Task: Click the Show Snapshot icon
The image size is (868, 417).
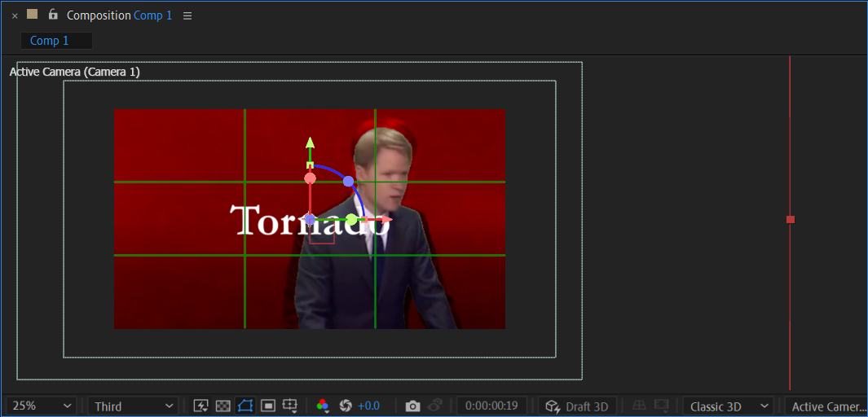Action: (x=436, y=406)
